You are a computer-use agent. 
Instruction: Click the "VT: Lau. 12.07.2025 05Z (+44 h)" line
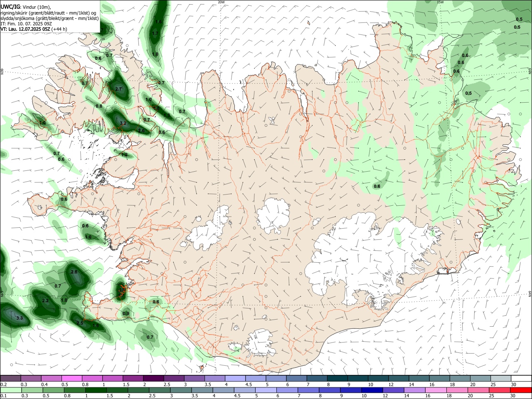(34, 29)
